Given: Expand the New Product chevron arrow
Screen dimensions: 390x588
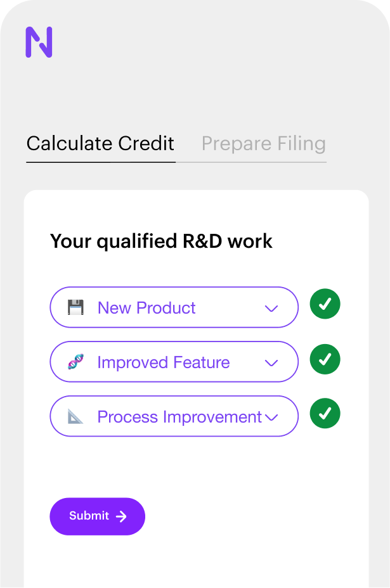Looking at the screenshot, I should [x=271, y=309].
